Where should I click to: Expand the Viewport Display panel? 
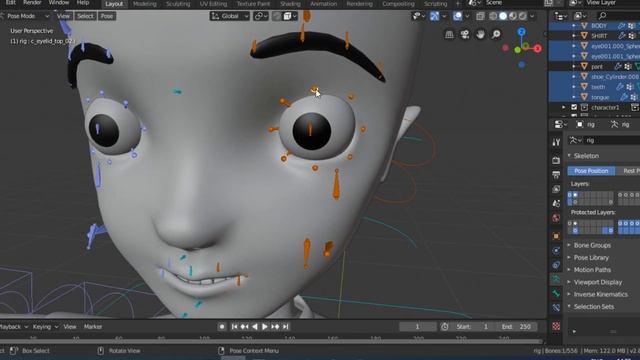click(597, 282)
